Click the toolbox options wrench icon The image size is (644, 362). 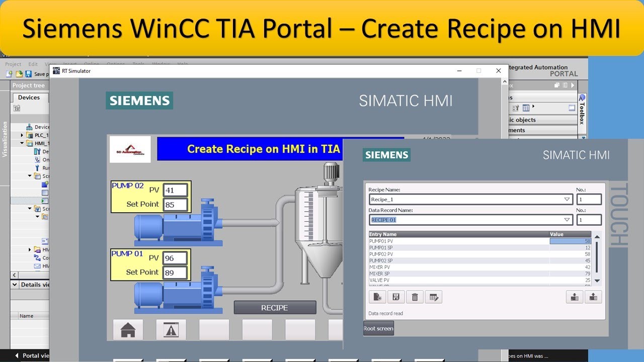point(516,108)
